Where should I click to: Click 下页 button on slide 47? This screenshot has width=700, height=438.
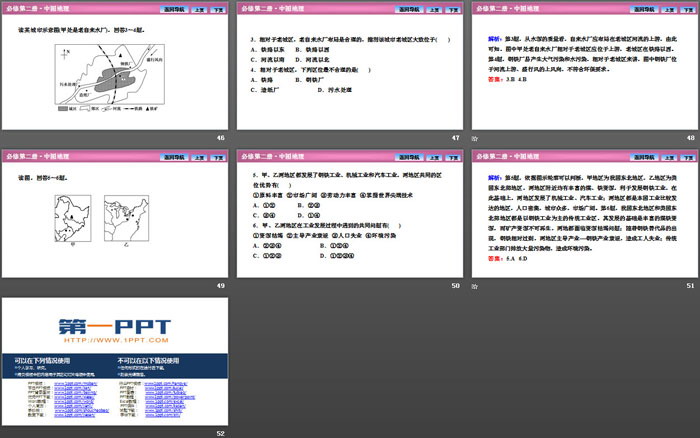pos(454,10)
